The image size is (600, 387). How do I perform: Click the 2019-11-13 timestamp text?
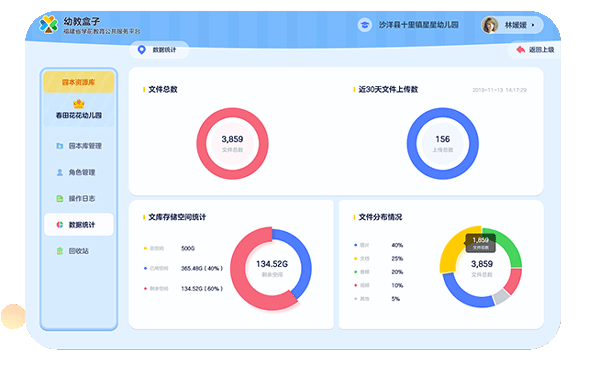(x=499, y=90)
